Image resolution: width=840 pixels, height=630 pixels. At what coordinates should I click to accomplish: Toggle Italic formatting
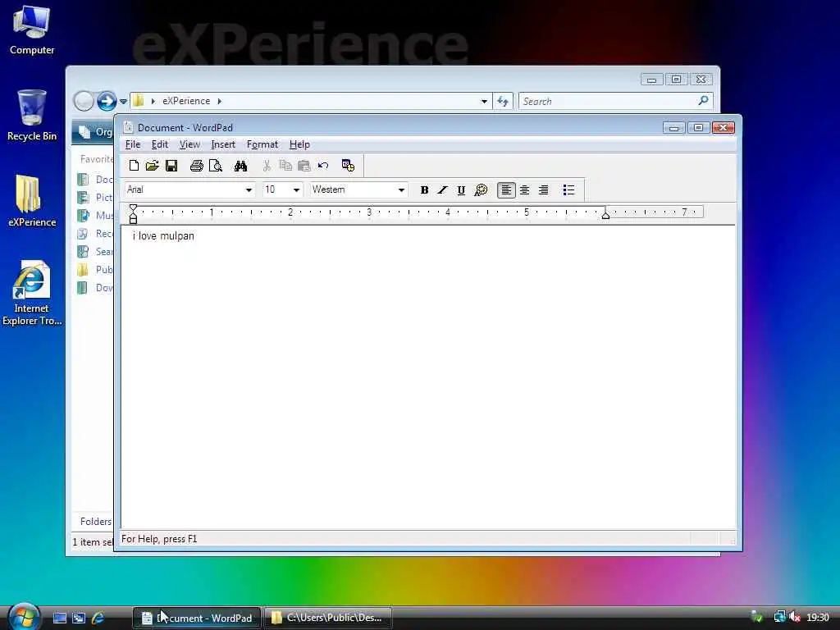pyautogui.click(x=442, y=189)
